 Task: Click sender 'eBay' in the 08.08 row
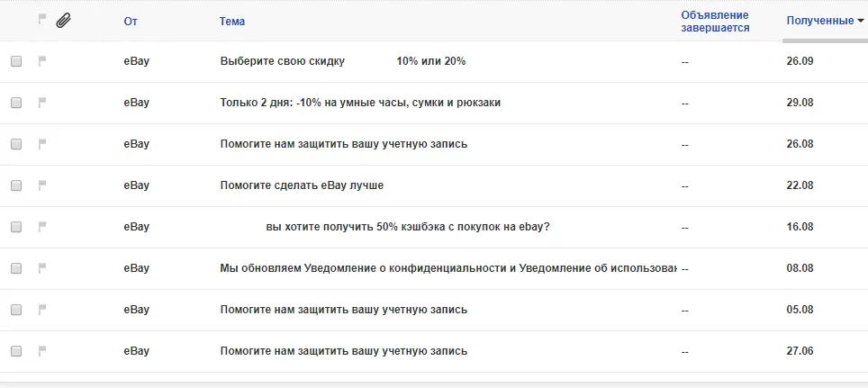point(136,268)
